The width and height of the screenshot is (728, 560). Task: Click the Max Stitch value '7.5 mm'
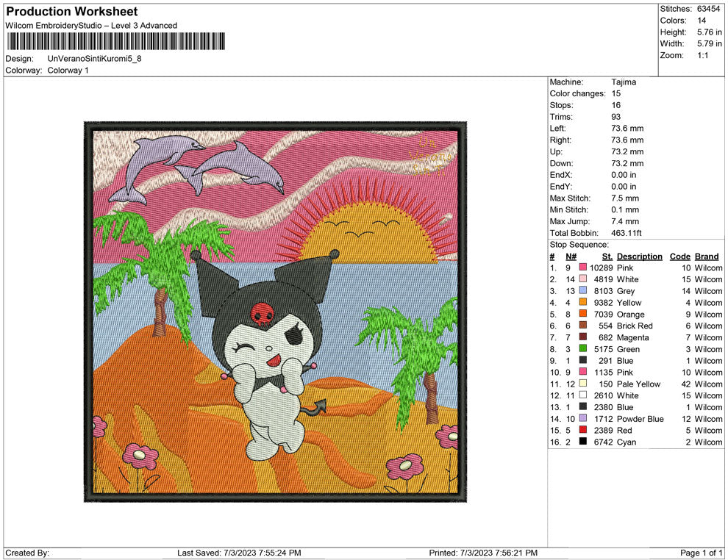625,198
